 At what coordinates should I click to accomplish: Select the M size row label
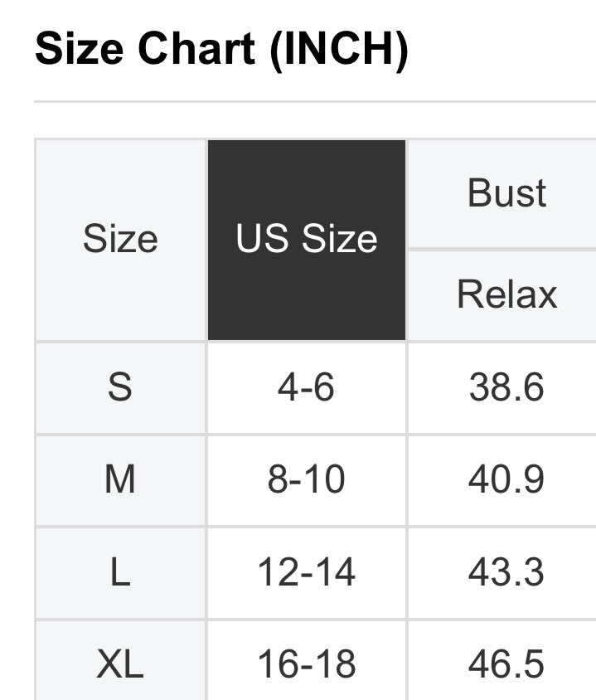pyautogui.click(x=120, y=480)
